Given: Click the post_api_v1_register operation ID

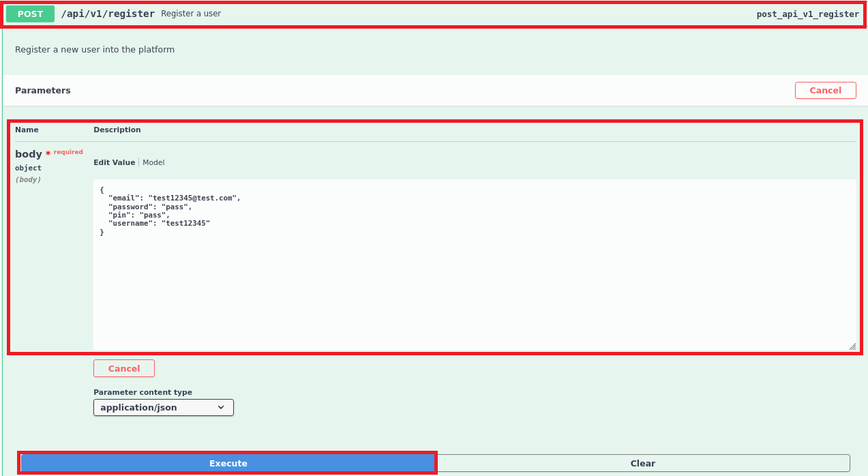Looking at the screenshot, I should pos(807,14).
